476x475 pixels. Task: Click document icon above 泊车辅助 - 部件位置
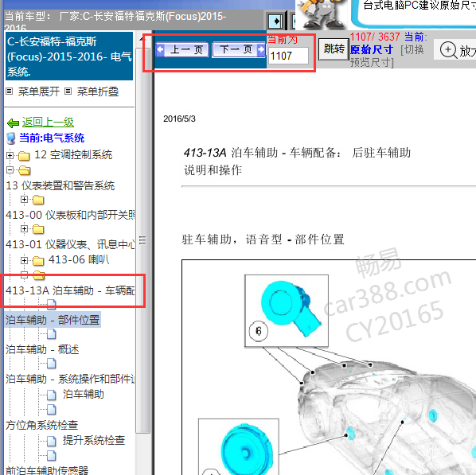click(x=51, y=304)
